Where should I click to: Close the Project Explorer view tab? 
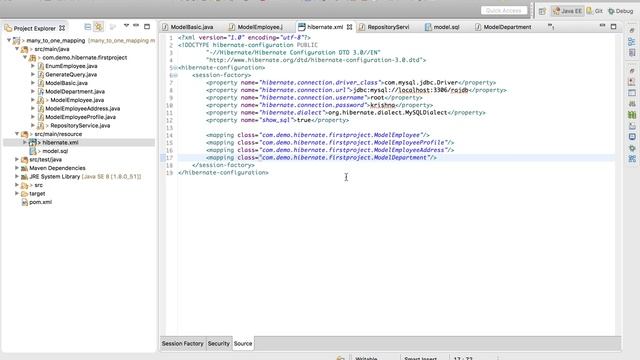(x=62, y=28)
